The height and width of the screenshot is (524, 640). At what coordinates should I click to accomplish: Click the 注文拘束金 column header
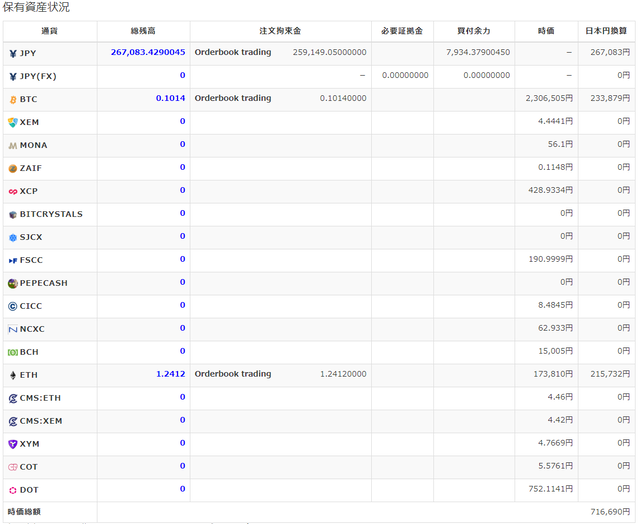pyautogui.click(x=280, y=31)
